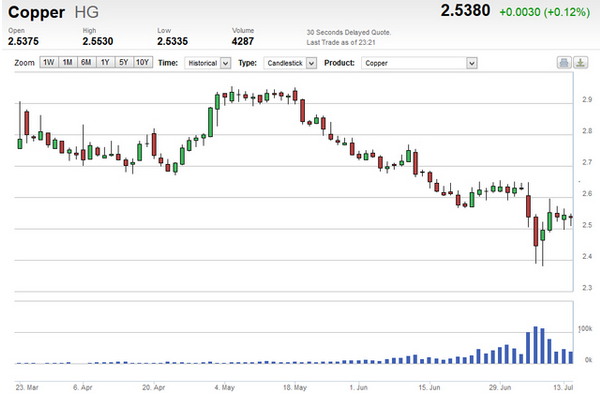Set zoom range to 6M
The height and width of the screenshot is (399, 600).
(86, 62)
